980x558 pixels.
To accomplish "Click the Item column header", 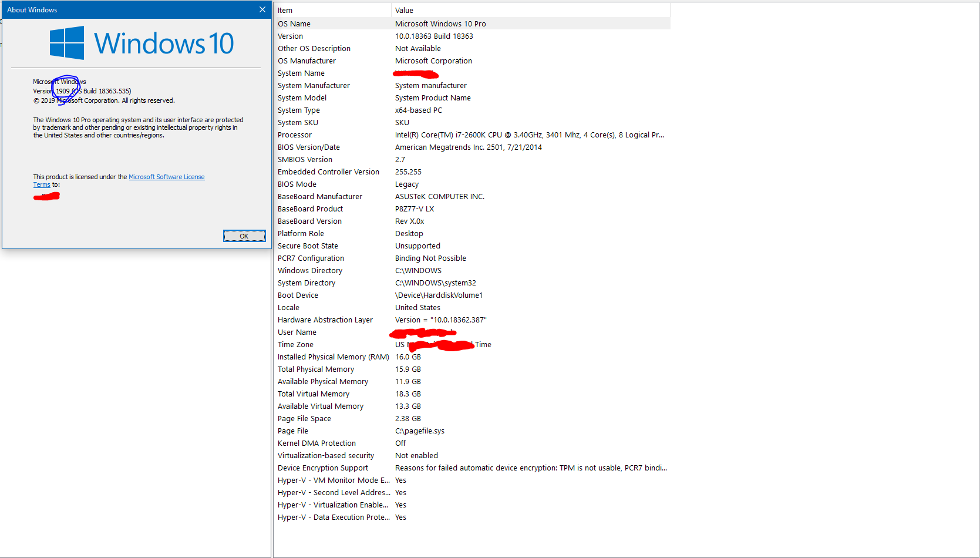I will click(x=332, y=10).
